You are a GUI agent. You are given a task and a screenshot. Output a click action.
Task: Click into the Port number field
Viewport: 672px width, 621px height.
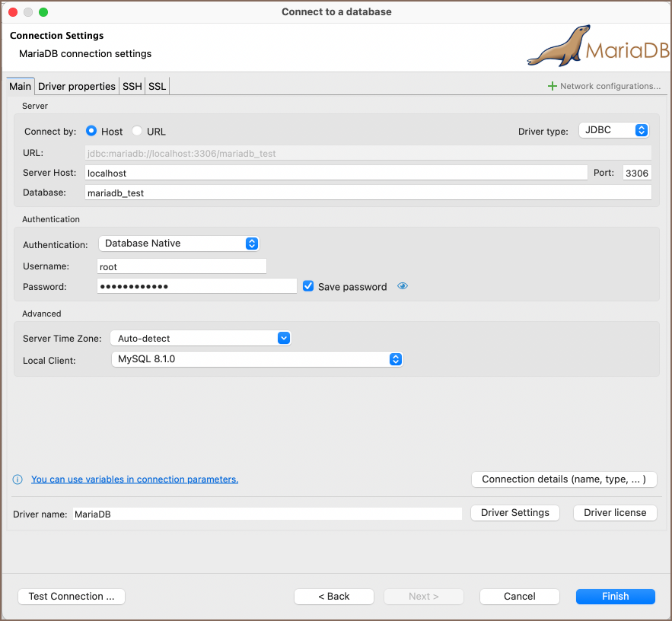coord(636,173)
